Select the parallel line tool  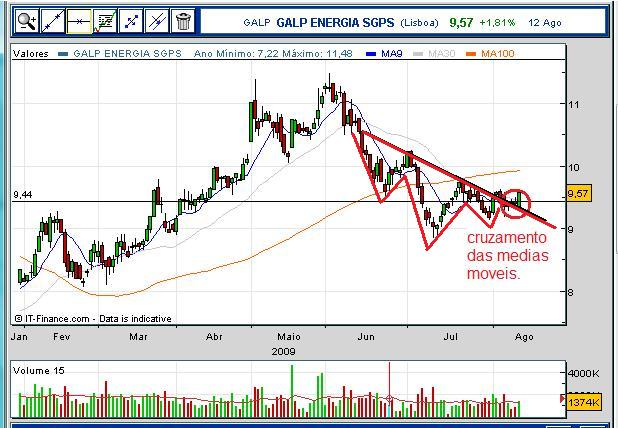pyautogui.click(x=157, y=21)
